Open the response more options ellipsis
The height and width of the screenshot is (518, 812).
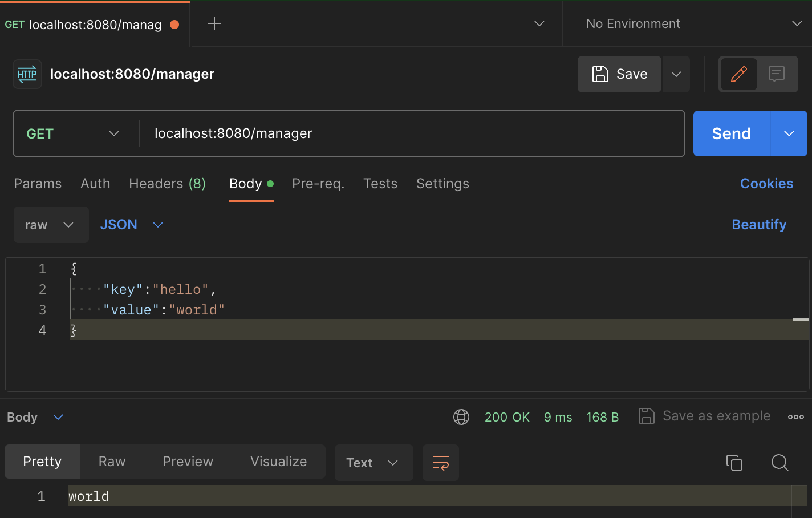pyautogui.click(x=795, y=417)
